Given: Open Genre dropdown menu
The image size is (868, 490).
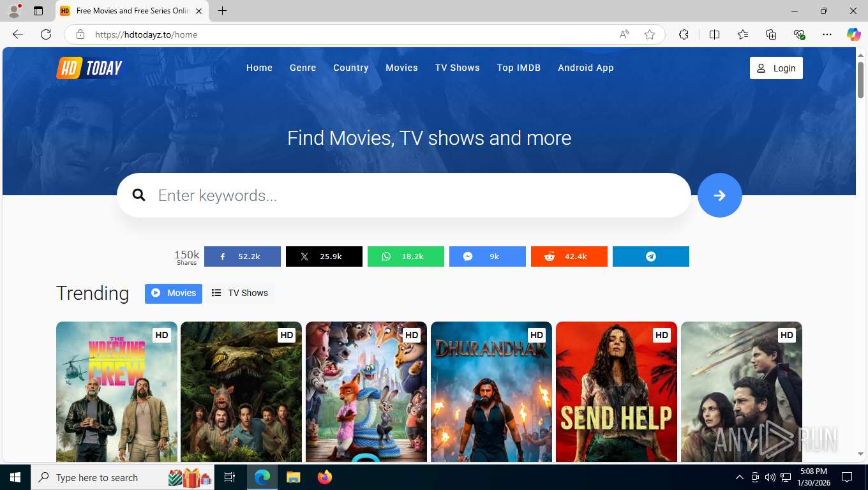Looking at the screenshot, I should [303, 68].
